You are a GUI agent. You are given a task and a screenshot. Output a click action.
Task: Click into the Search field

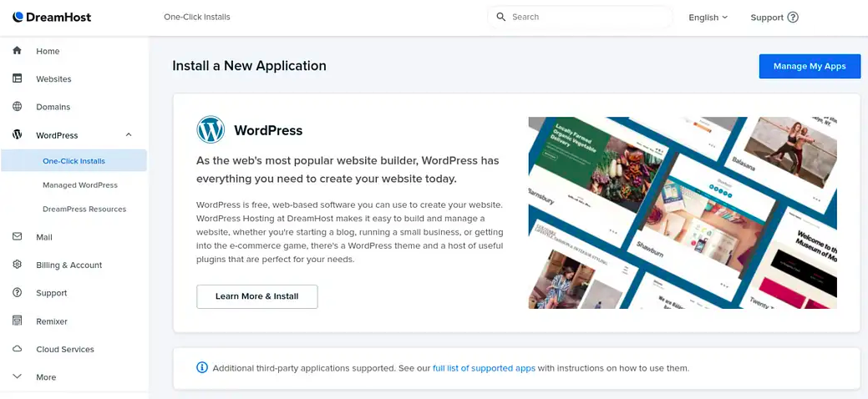point(580,17)
